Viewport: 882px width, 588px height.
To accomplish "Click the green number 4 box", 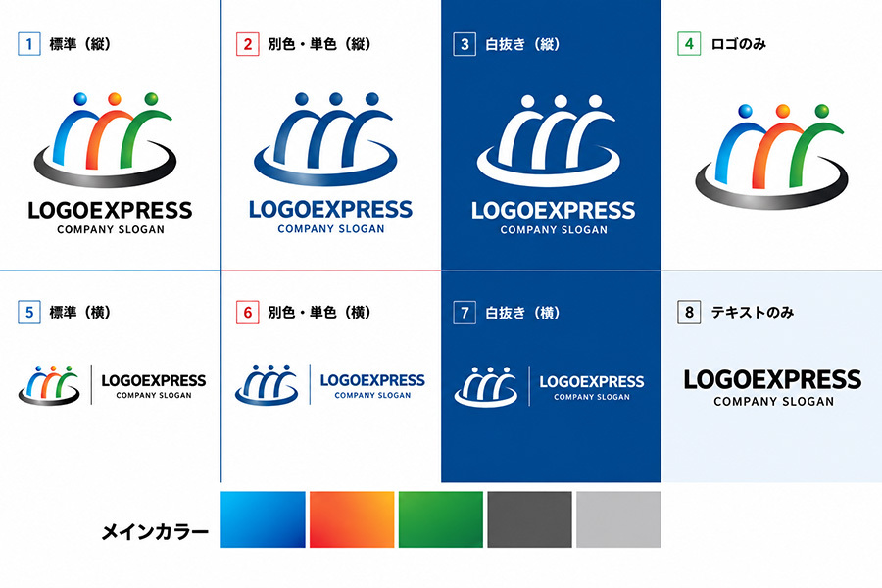I will coord(689,44).
